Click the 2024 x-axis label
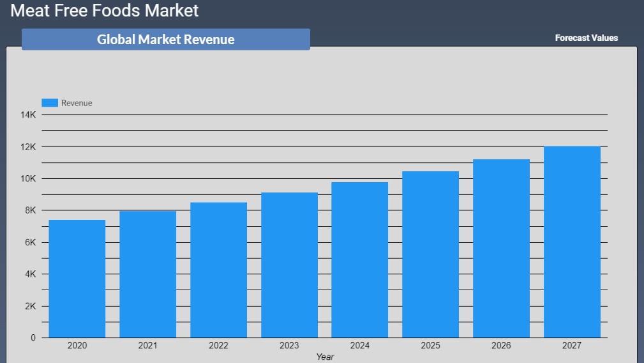The width and height of the screenshot is (644, 363). tap(360, 346)
